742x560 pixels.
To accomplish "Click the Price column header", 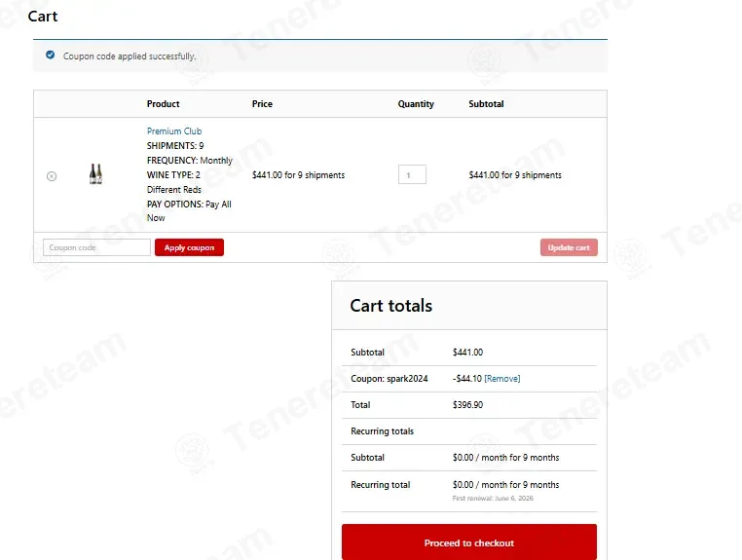I will [262, 103].
